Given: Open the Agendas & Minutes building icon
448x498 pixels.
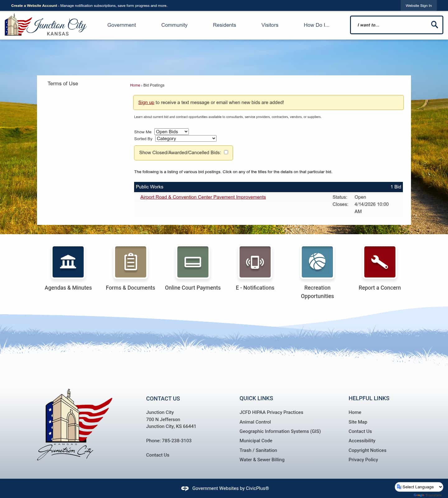Looking at the screenshot, I should coord(68,262).
